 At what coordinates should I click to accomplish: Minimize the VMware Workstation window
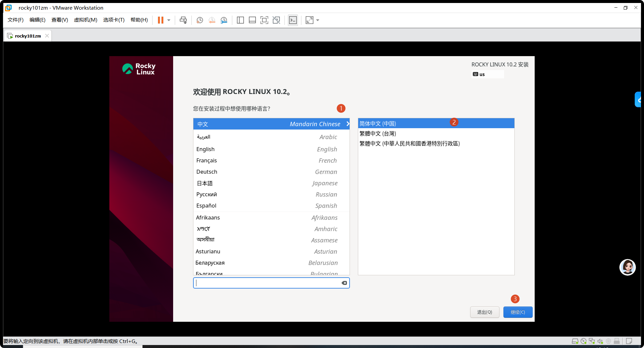tap(616, 8)
